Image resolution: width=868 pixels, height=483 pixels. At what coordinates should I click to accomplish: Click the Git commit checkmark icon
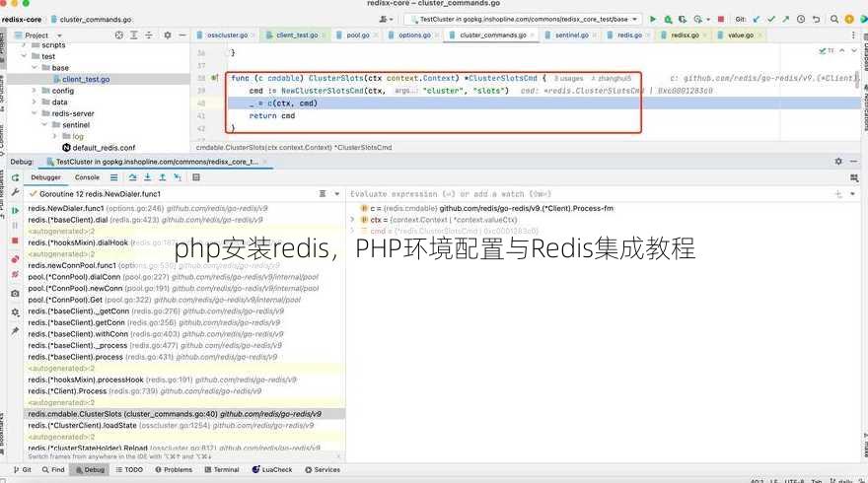(771, 20)
